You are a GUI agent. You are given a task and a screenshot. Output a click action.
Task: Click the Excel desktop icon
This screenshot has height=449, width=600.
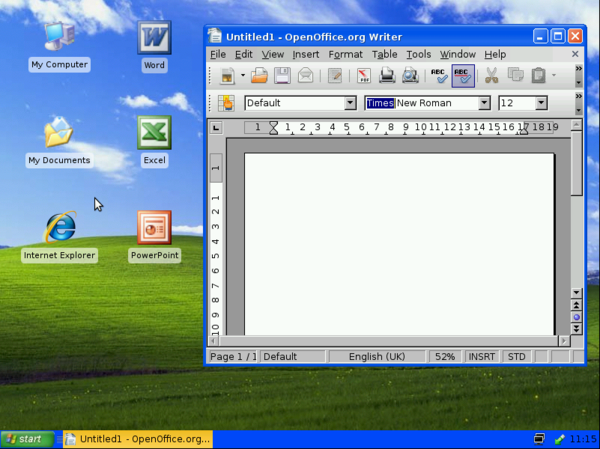pos(154,142)
